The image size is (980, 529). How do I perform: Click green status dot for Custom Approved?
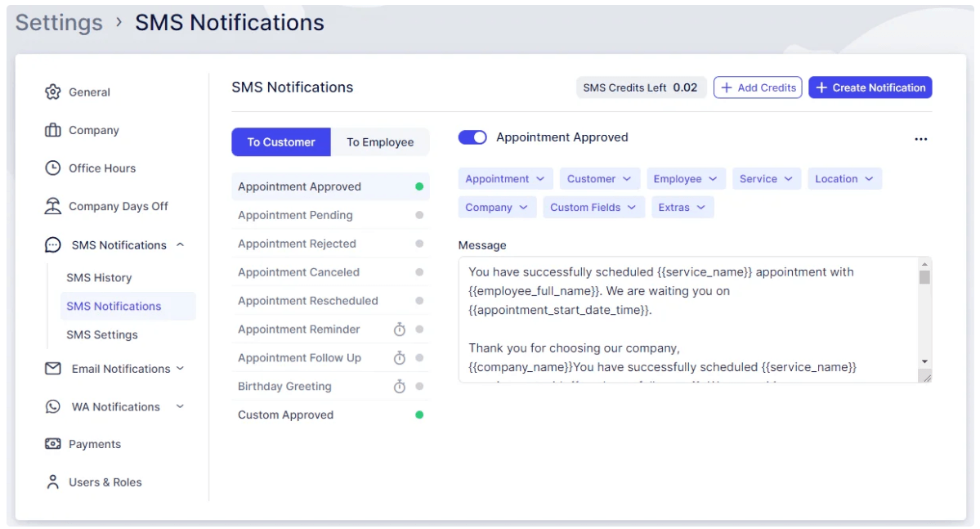pyautogui.click(x=419, y=415)
